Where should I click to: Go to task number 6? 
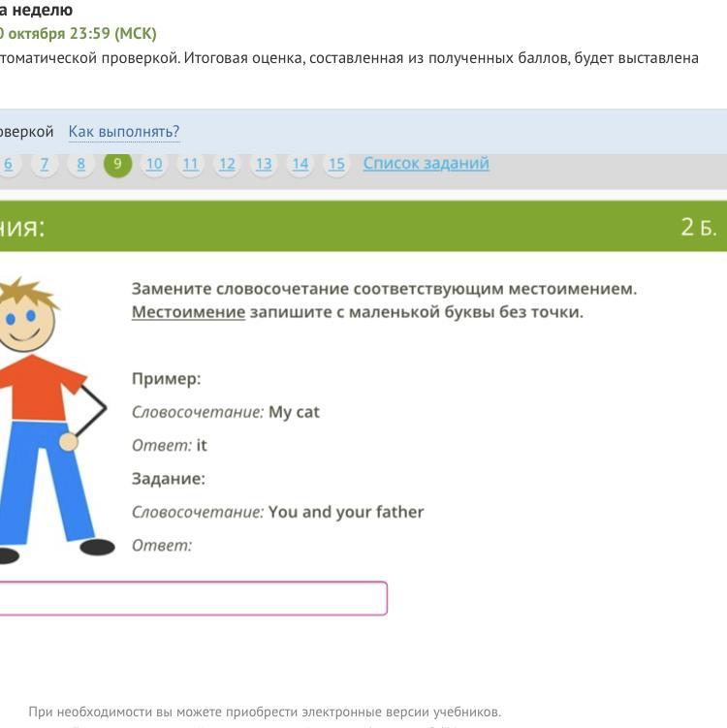pos(7,164)
